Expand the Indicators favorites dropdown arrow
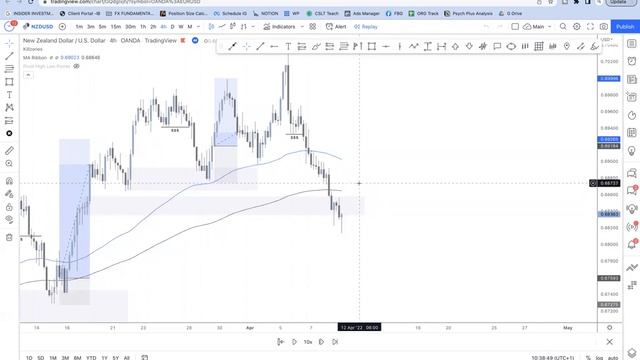This screenshot has height=360, width=640. (x=302, y=27)
